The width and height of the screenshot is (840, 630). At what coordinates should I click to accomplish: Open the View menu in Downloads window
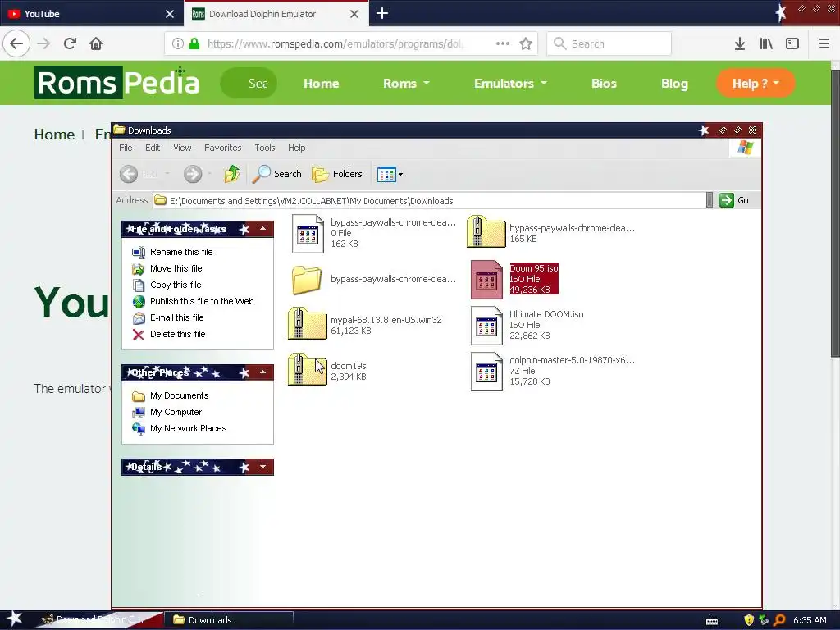(182, 148)
